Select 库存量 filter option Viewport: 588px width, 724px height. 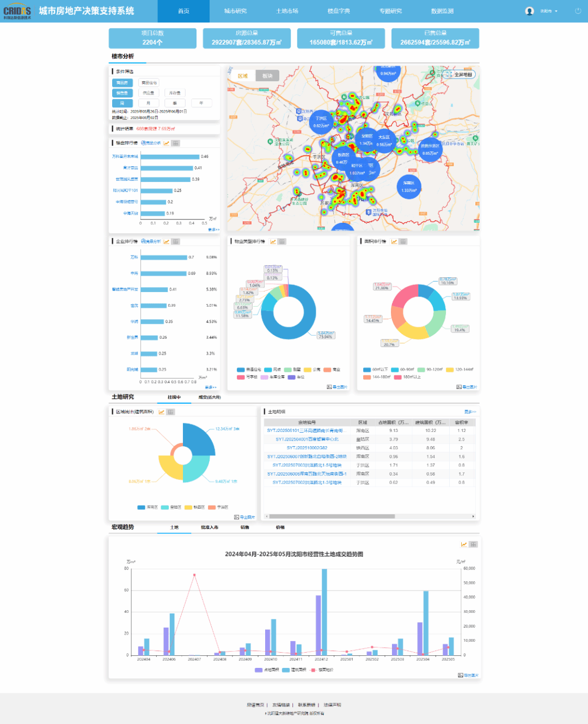(175, 93)
